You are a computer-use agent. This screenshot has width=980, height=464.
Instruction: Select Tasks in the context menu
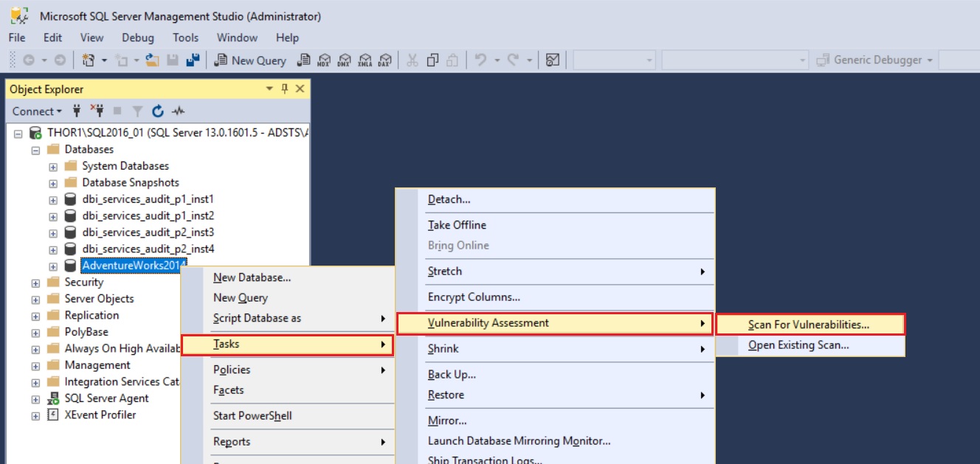point(287,344)
